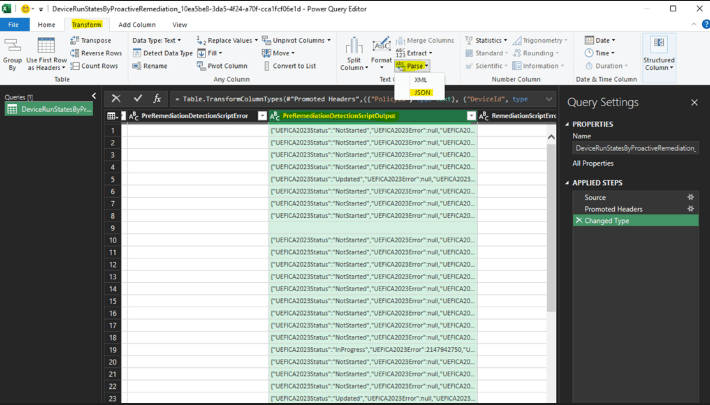Choose JSON from Parse menu
Image resolution: width=710 pixels, height=405 pixels.
click(422, 92)
